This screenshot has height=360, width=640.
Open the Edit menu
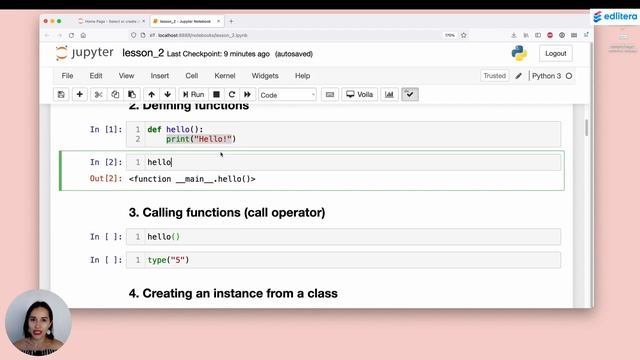tap(96, 76)
